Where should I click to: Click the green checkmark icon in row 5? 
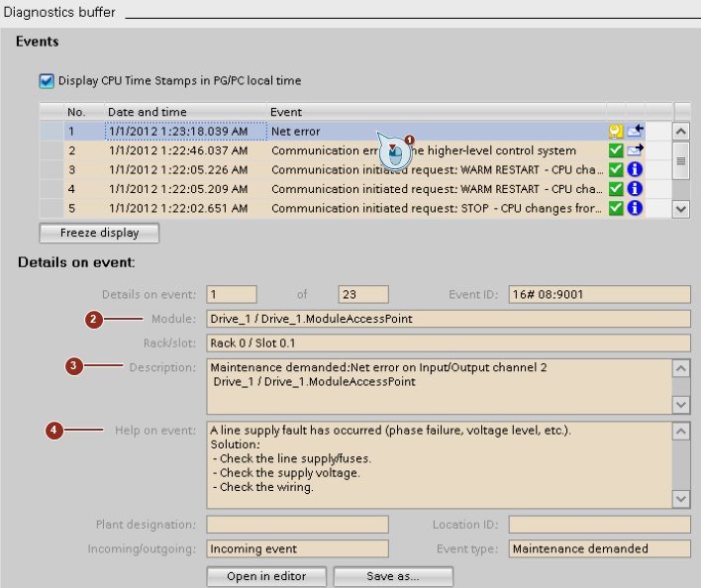tap(616, 208)
